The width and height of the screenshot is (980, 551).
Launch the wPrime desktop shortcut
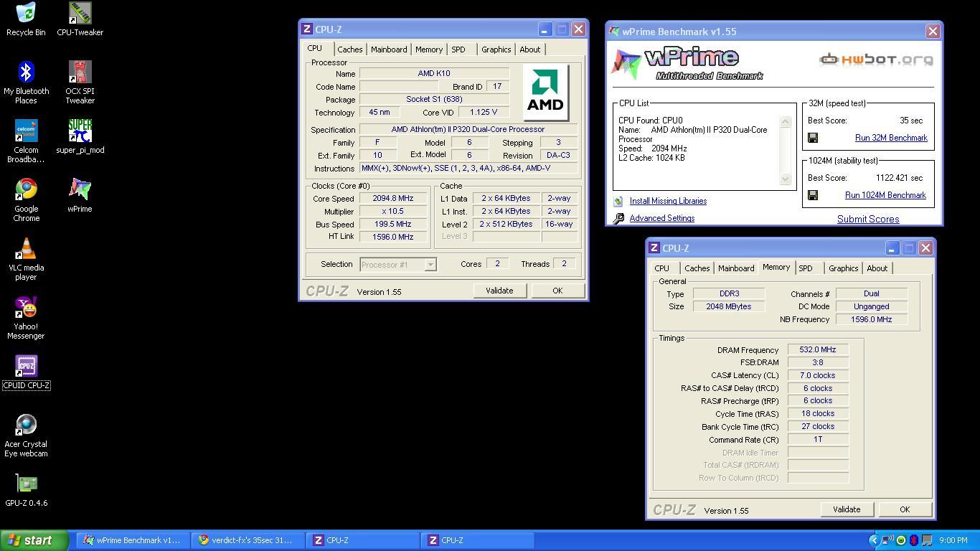pos(80,196)
